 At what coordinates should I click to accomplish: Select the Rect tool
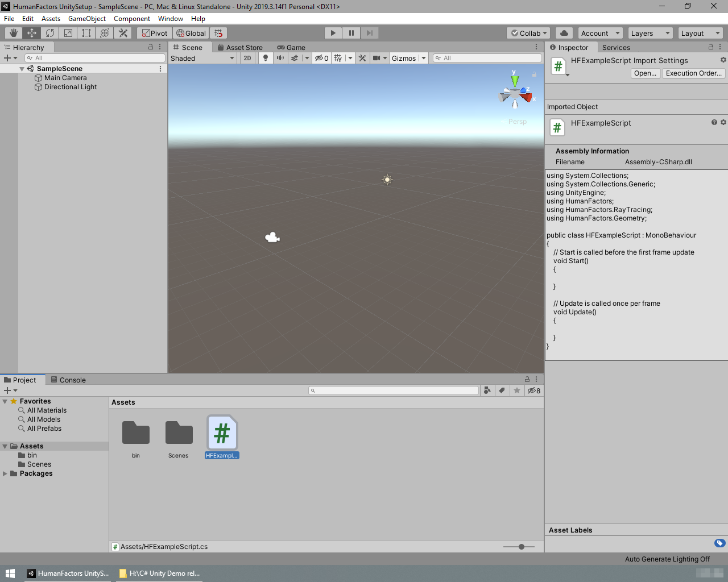pos(86,33)
